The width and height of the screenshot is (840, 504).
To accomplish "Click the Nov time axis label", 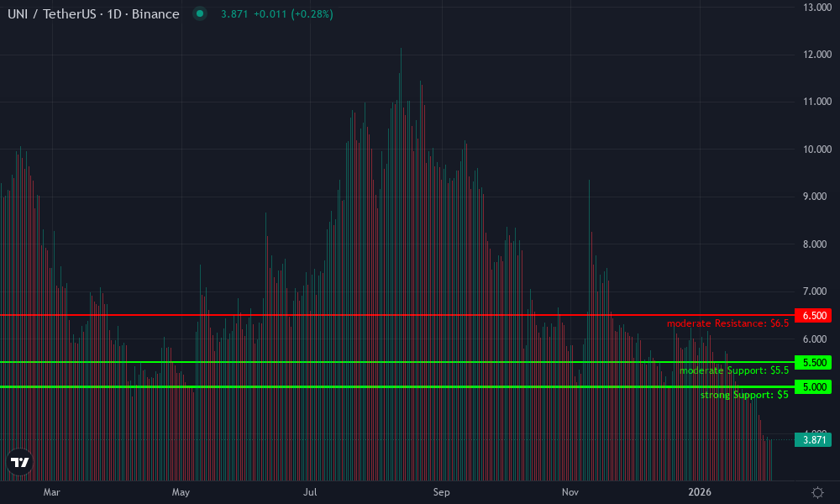I will pos(570,491).
